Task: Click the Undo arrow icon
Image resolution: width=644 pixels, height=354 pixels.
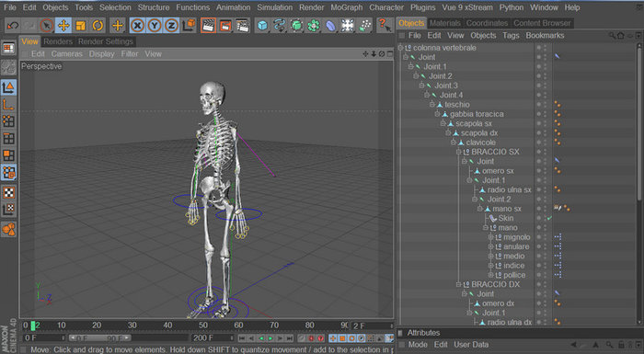Action: tap(13, 26)
